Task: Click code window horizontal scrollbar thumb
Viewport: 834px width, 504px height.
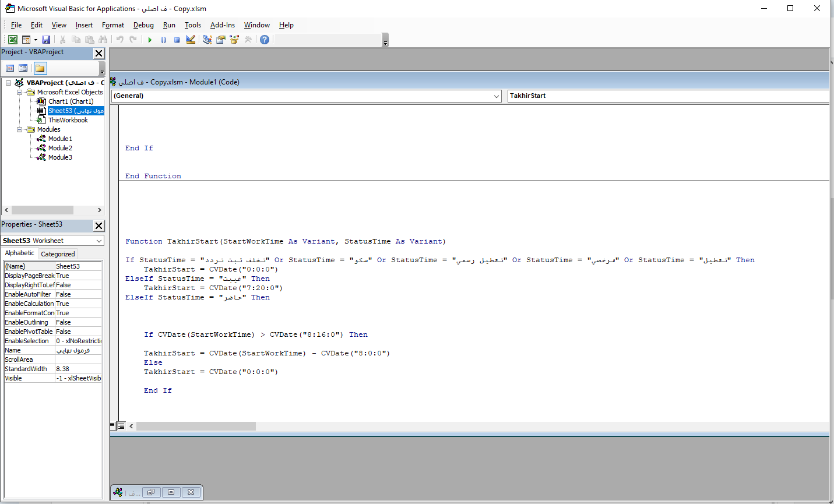Action: tap(196, 426)
